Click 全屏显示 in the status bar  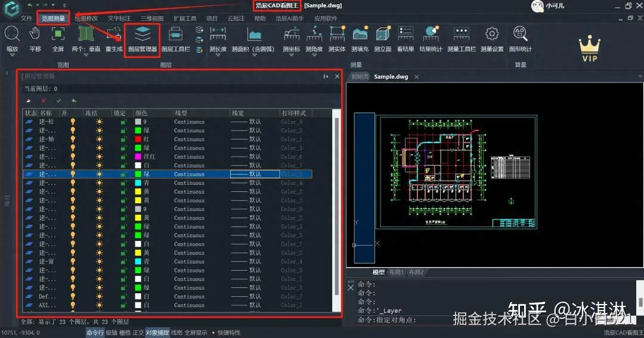pos(196,333)
